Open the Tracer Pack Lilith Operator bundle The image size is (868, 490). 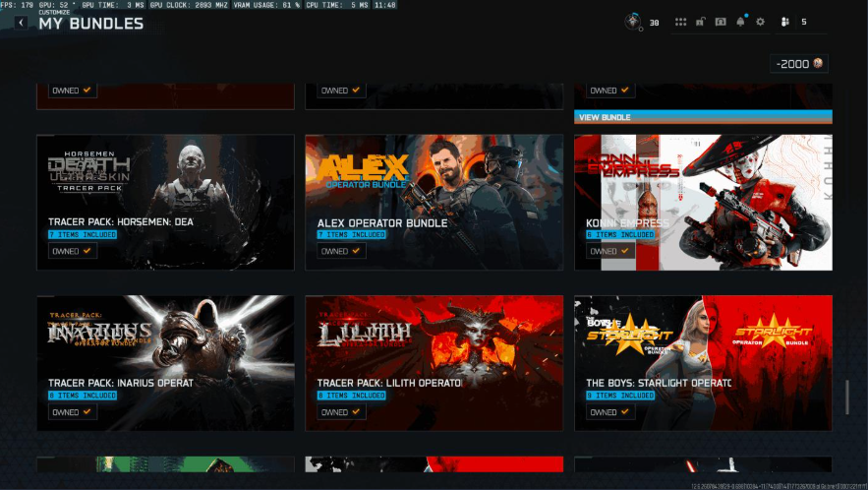pyautogui.click(x=434, y=363)
